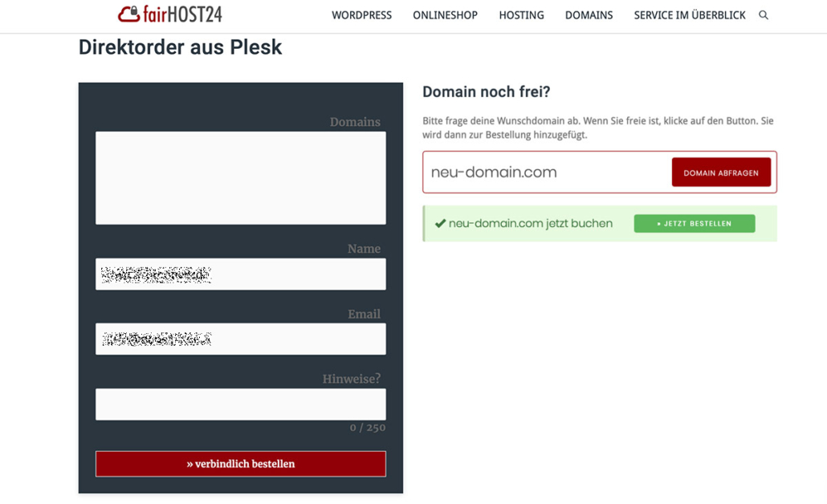Click the neu-domain.com domain search box
The width and height of the screenshot is (827, 504).
(546, 173)
